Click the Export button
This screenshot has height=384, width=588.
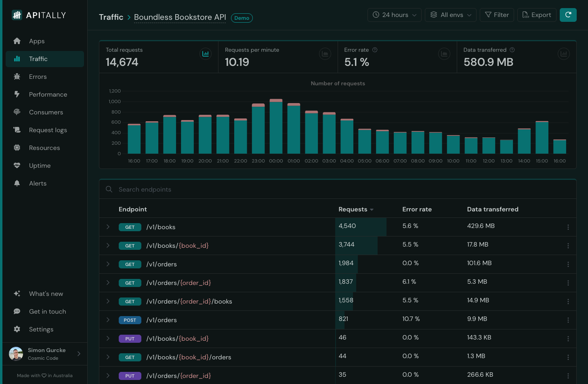537,15
